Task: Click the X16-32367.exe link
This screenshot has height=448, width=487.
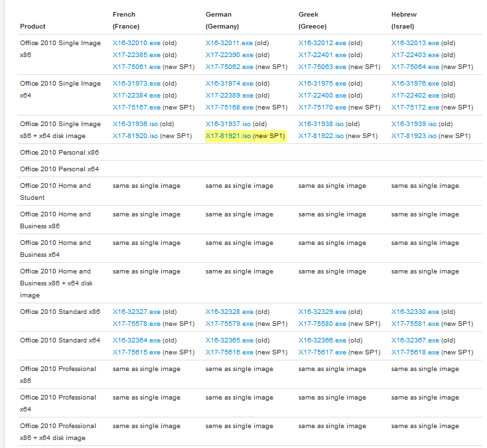Action: (x=415, y=340)
